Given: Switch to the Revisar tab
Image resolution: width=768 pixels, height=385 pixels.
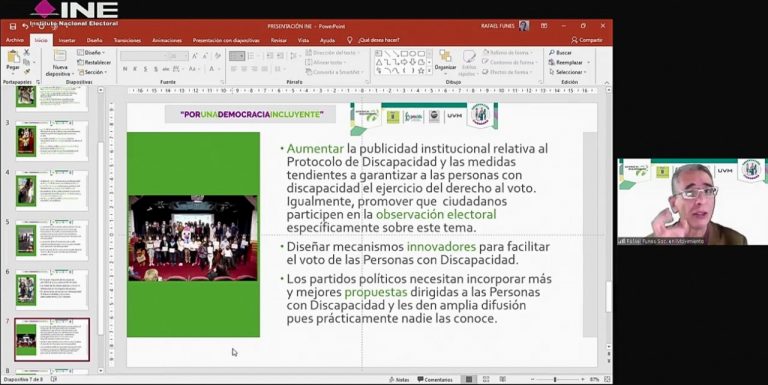Looking at the screenshot, I should (279, 40).
